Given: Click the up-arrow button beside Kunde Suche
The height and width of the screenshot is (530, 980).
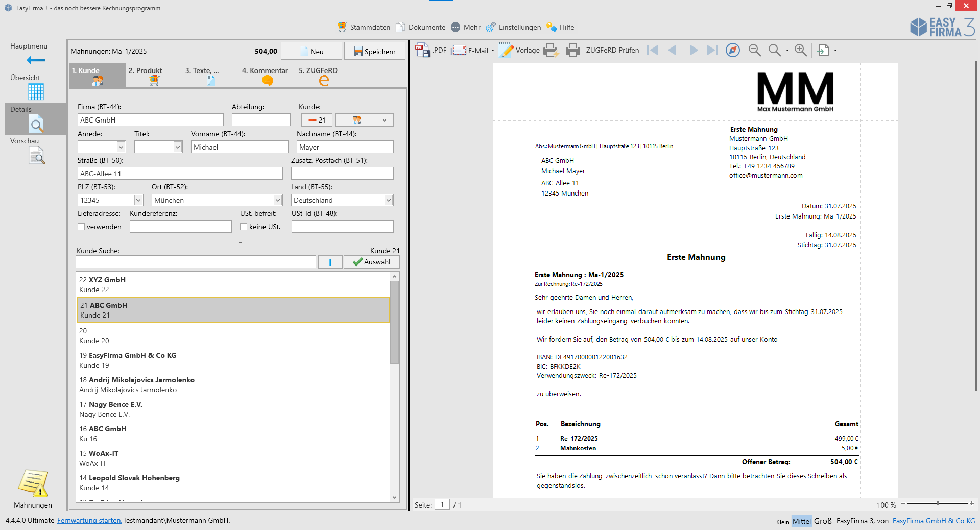Looking at the screenshot, I should click(330, 262).
